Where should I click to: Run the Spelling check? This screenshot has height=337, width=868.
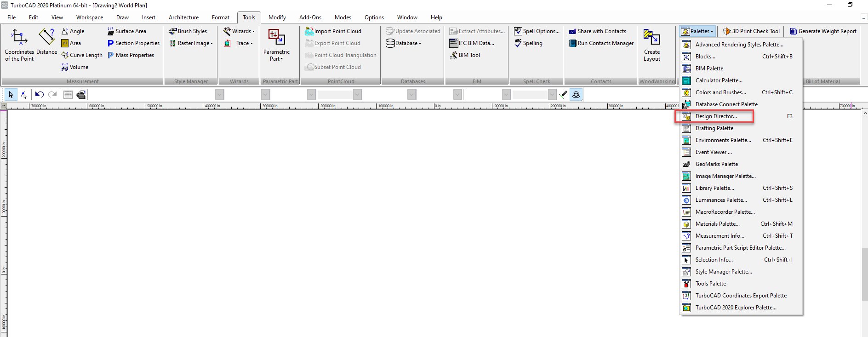pyautogui.click(x=528, y=43)
